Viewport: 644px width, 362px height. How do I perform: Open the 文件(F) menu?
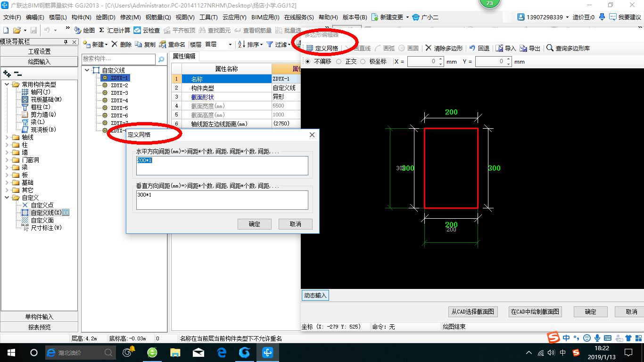tap(12, 17)
